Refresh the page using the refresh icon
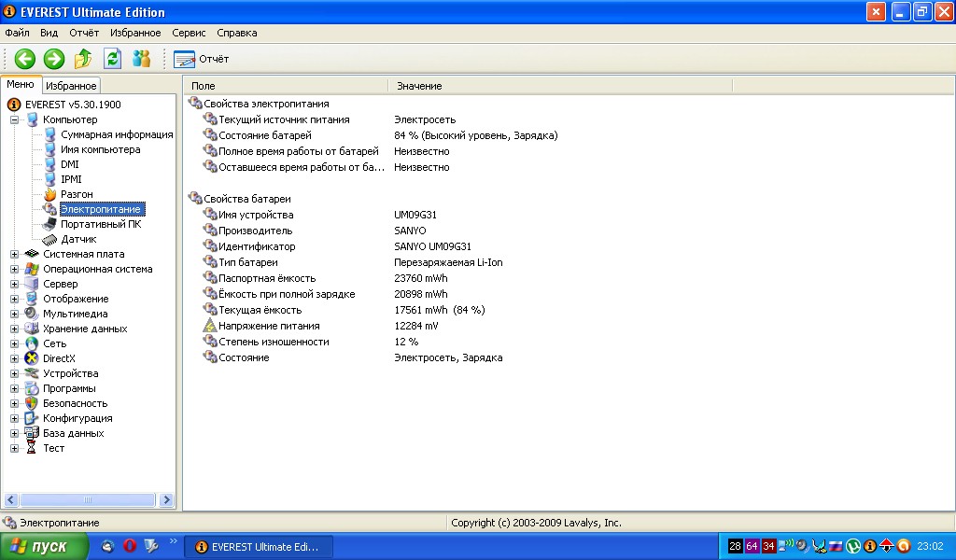956x560 pixels. pyautogui.click(x=112, y=59)
